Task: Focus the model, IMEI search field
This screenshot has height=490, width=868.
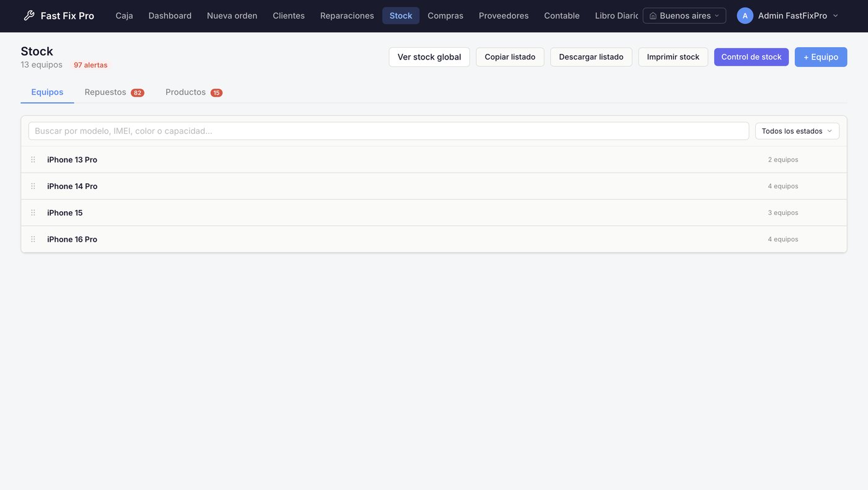Action: click(389, 131)
